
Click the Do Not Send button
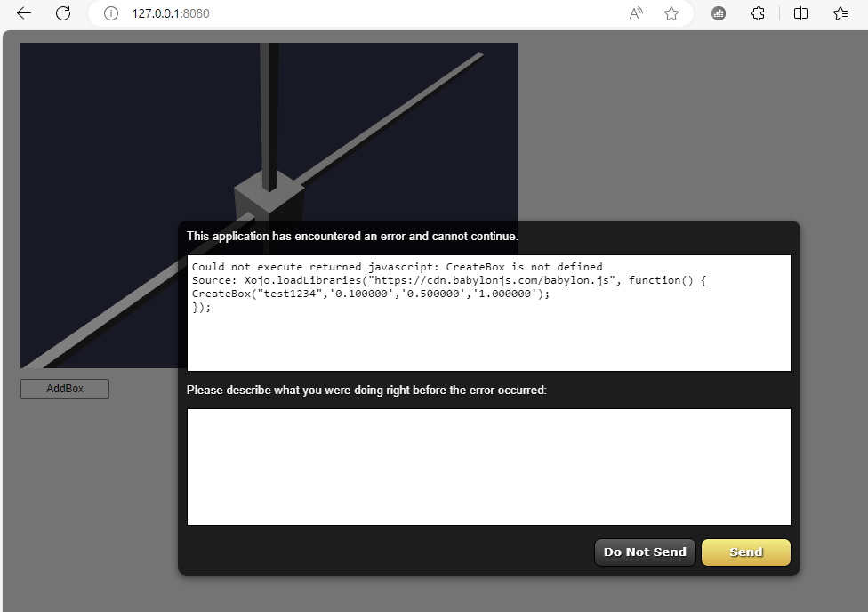coord(645,552)
